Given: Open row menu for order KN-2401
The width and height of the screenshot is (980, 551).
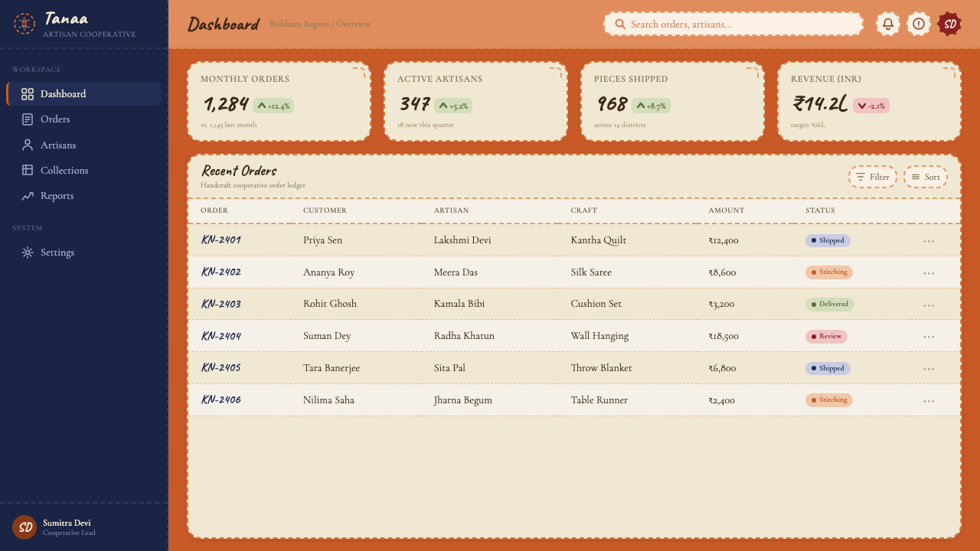Looking at the screenshot, I should (929, 241).
